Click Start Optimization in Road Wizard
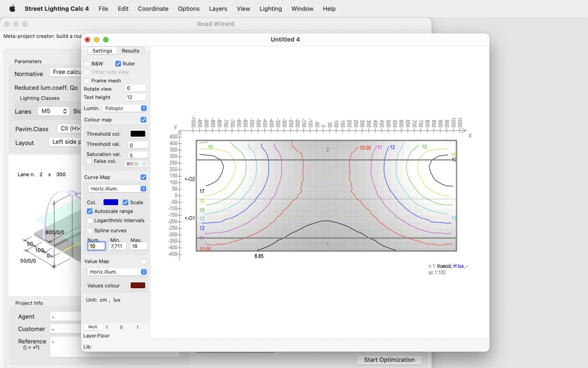The image size is (588, 368). (x=389, y=360)
